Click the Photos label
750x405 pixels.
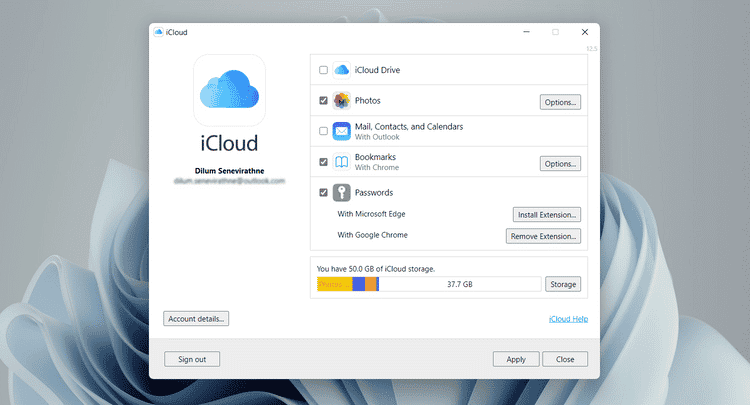coord(367,100)
